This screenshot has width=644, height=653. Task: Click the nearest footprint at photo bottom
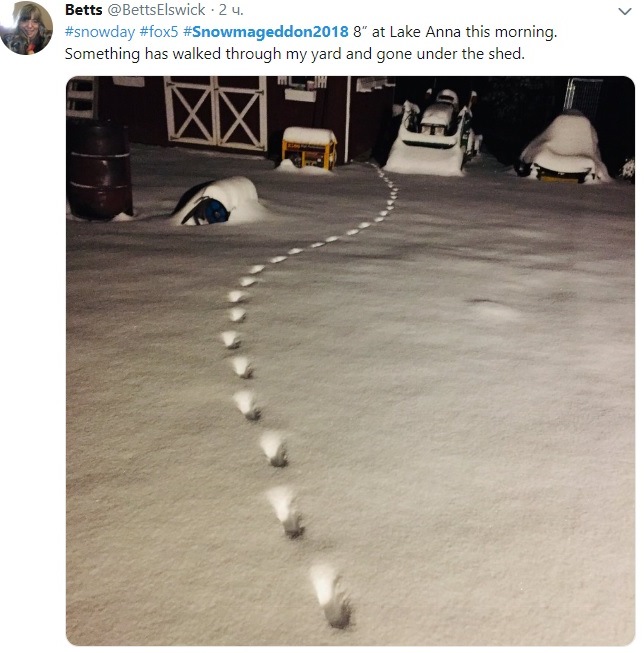tap(331, 596)
